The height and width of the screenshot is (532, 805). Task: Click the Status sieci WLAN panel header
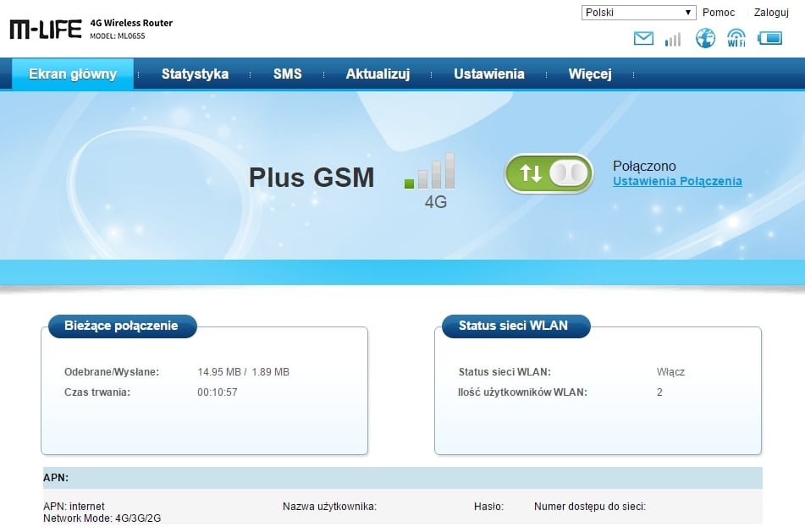tap(516, 326)
